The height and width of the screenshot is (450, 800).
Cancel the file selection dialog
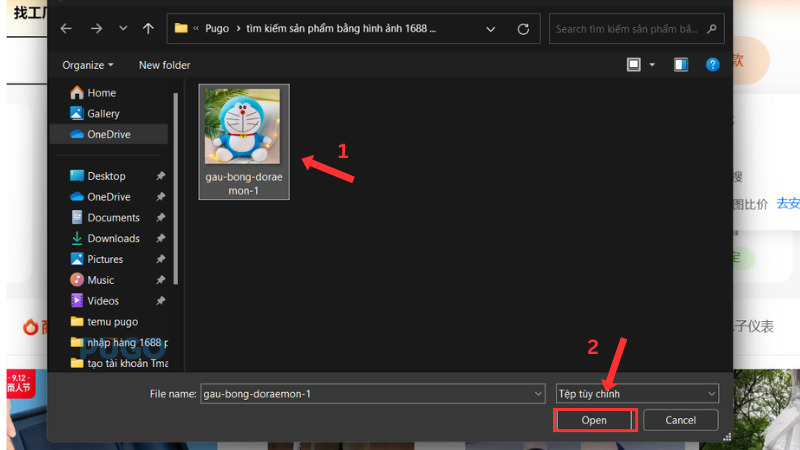[x=680, y=420]
